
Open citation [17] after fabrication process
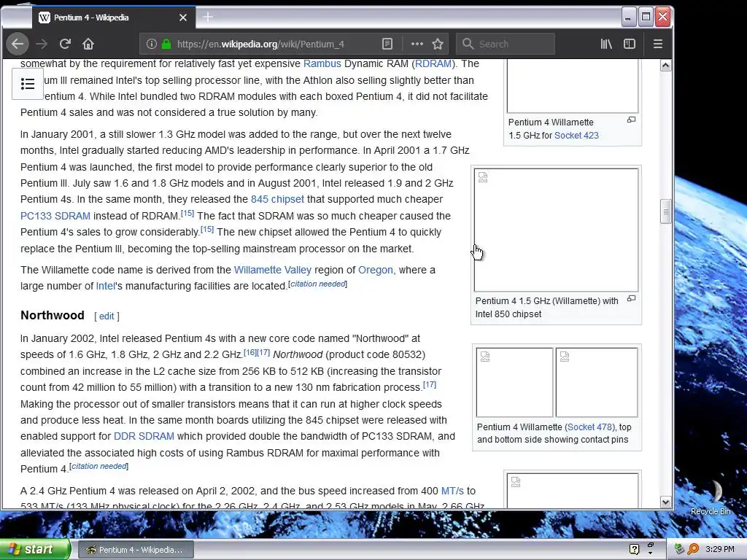(x=430, y=384)
